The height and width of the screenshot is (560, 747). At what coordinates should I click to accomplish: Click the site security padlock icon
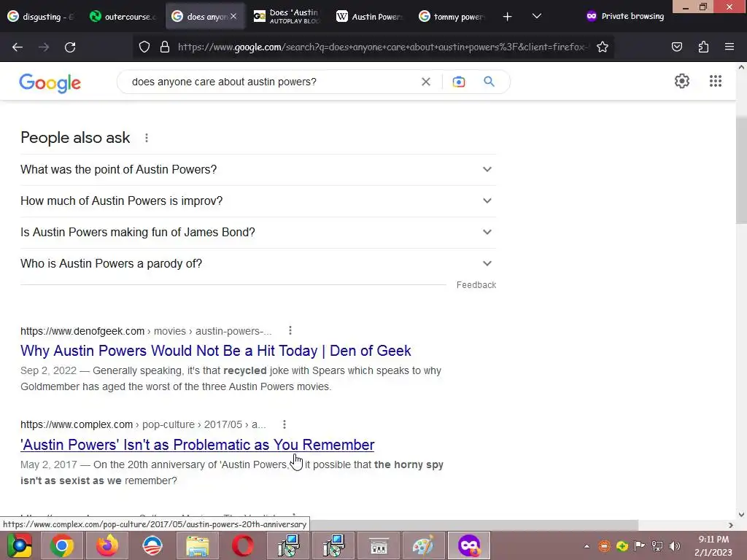pos(165,47)
